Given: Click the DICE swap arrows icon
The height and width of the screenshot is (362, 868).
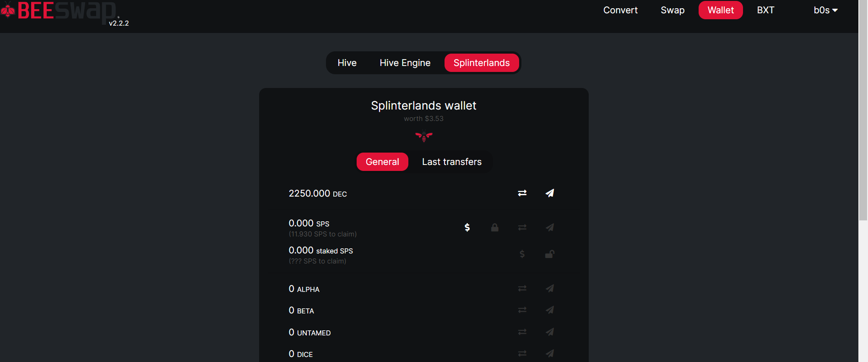Looking at the screenshot, I should coord(522,353).
